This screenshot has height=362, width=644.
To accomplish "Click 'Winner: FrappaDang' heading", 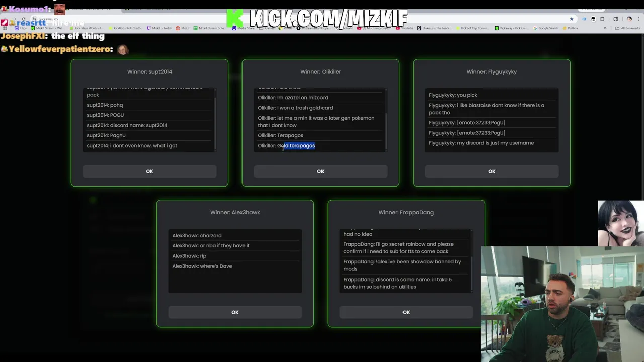I will pos(406,212).
